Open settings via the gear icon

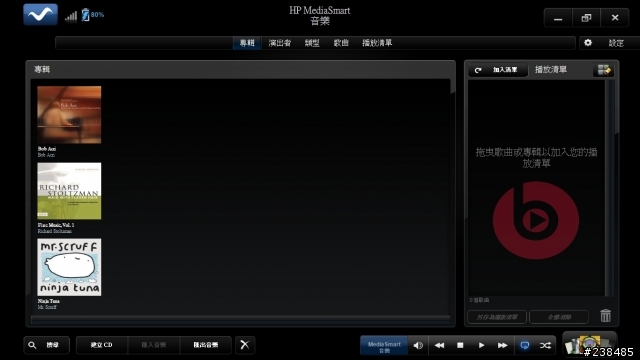pyautogui.click(x=588, y=42)
